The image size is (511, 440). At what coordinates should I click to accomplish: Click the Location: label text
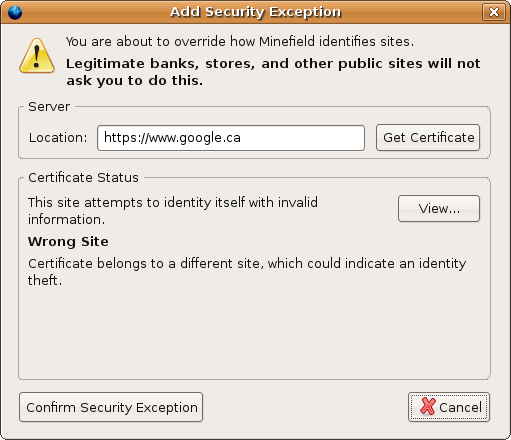coord(58,138)
